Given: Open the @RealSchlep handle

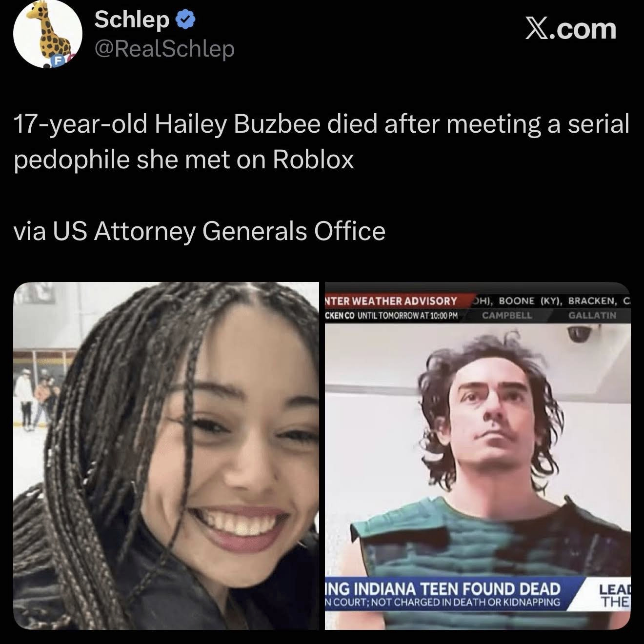Looking at the screenshot, I should pos(164,49).
